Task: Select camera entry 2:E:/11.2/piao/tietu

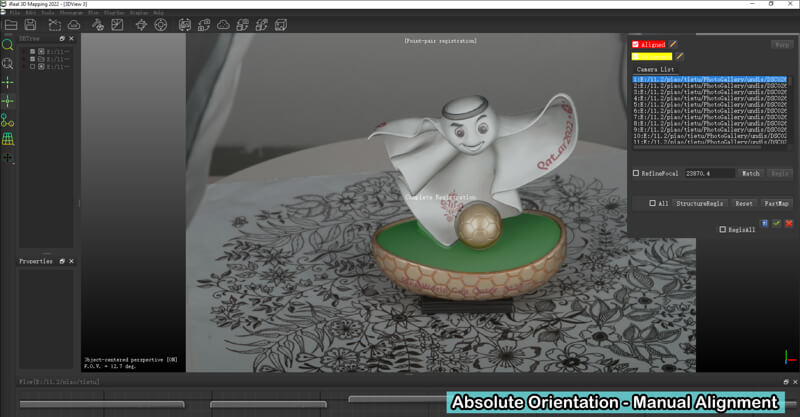Action: tap(710, 86)
